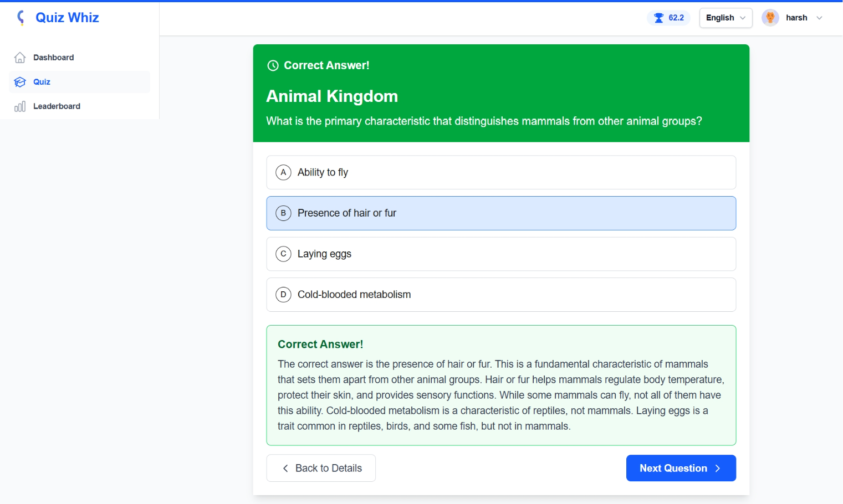This screenshot has height=504, width=843.
Task: Choose option D Cold-blooded metabolism
Action: (500, 295)
